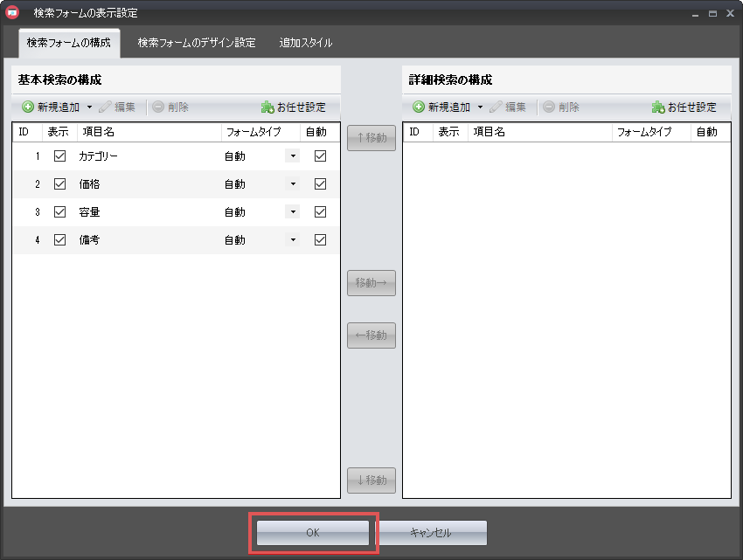The height and width of the screenshot is (560, 743).
Task: Click 編集 pencil icon in basic search toolbar
Action: pyautogui.click(x=106, y=107)
